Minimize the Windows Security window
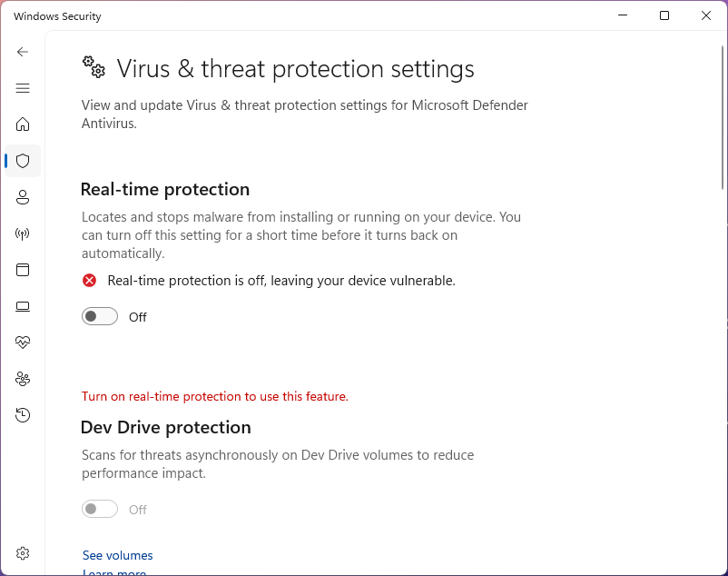728x576 pixels. click(x=623, y=15)
